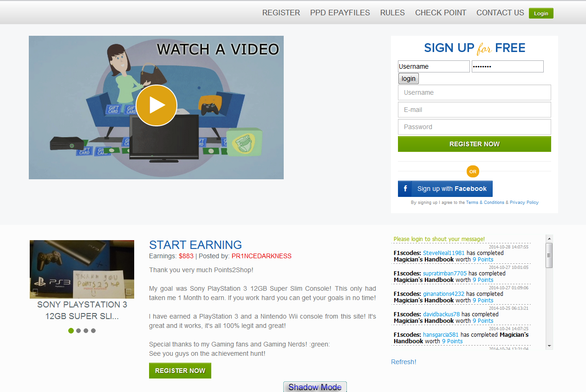Click the orange OR divider badge

(x=473, y=172)
